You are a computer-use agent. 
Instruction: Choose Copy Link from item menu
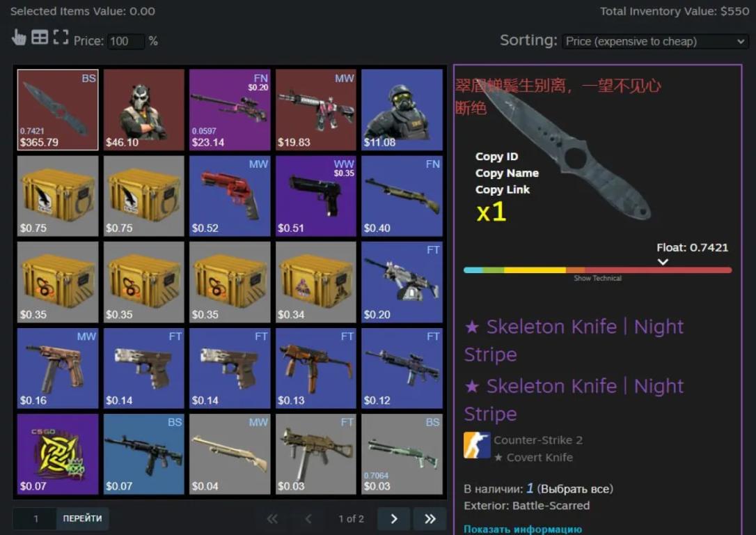tap(503, 189)
